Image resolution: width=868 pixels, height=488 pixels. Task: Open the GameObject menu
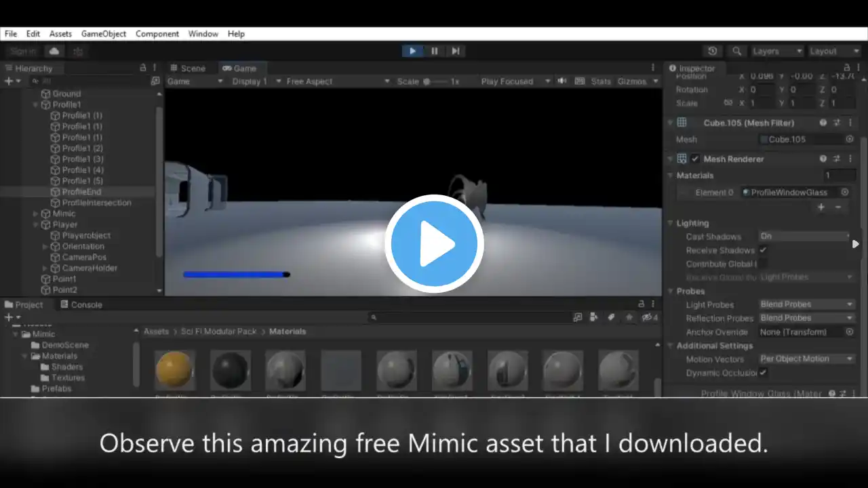[104, 34]
